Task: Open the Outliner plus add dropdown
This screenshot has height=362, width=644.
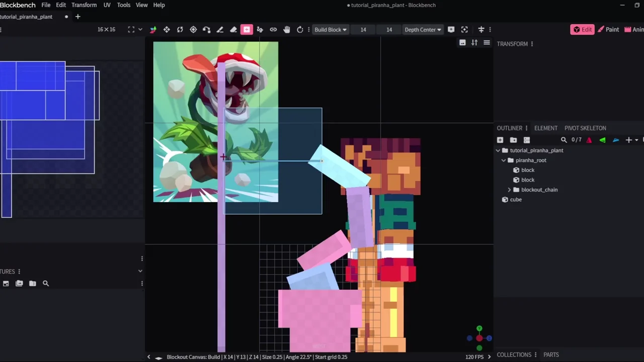Action: coord(631,140)
